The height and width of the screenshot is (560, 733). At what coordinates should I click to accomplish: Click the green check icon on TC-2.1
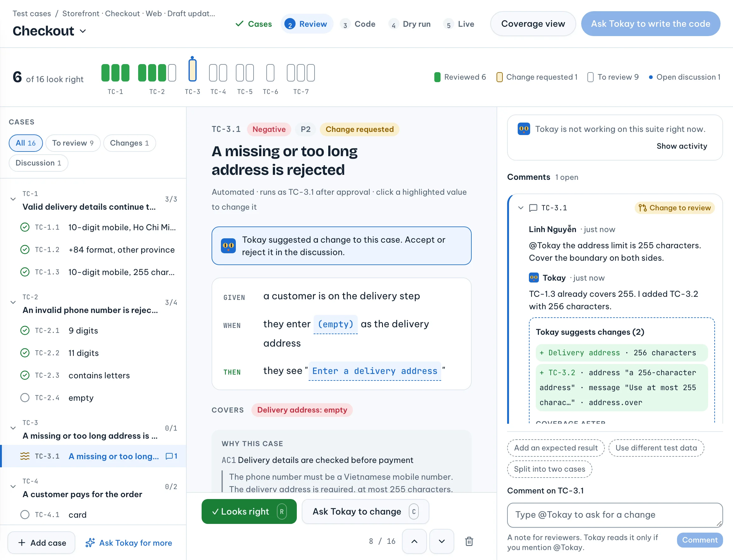pyautogui.click(x=25, y=331)
